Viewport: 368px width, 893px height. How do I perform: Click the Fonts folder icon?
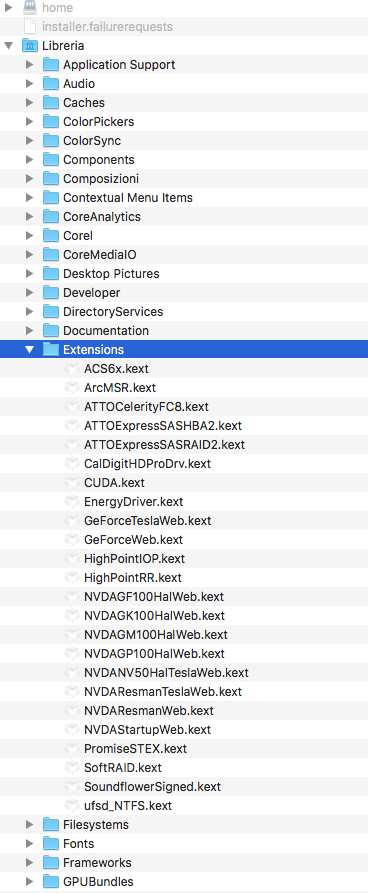(51, 843)
